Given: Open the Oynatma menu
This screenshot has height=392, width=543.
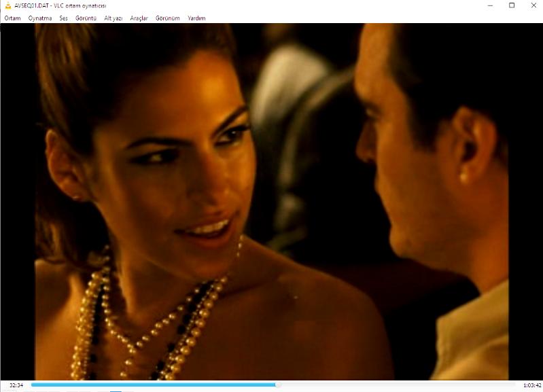Looking at the screenshot, I should coord(40,18).
